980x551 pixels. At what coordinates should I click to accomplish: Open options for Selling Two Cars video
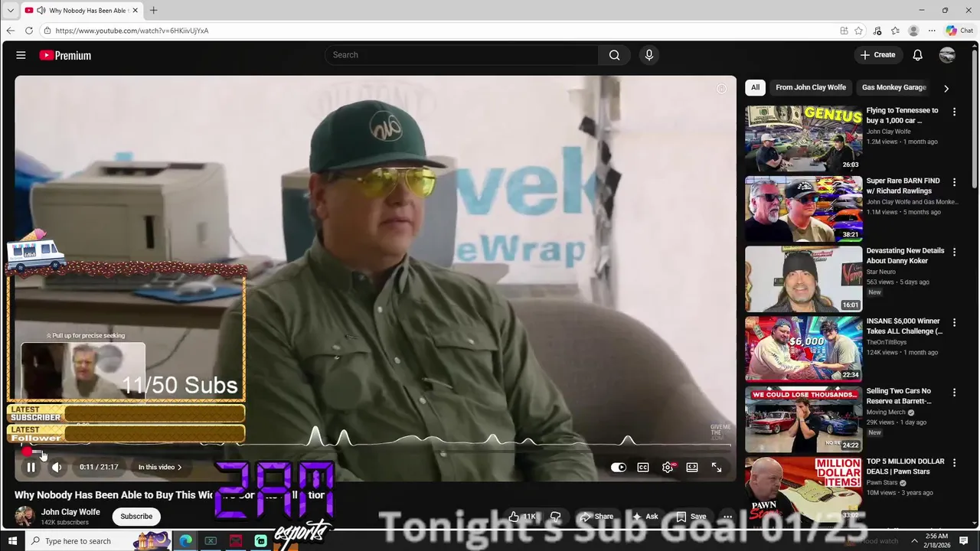(x=954, y=393)
